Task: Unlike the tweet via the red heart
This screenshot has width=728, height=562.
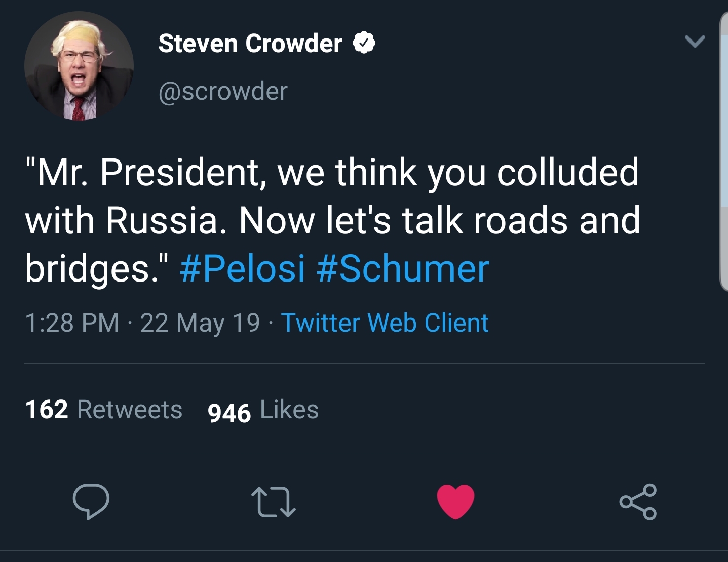Action: (x=456, y=501)
